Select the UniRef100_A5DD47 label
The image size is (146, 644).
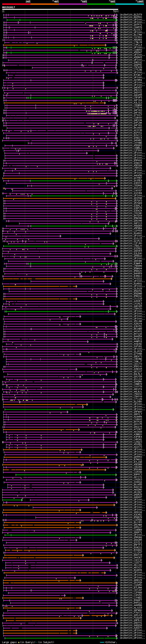point(131,53)
